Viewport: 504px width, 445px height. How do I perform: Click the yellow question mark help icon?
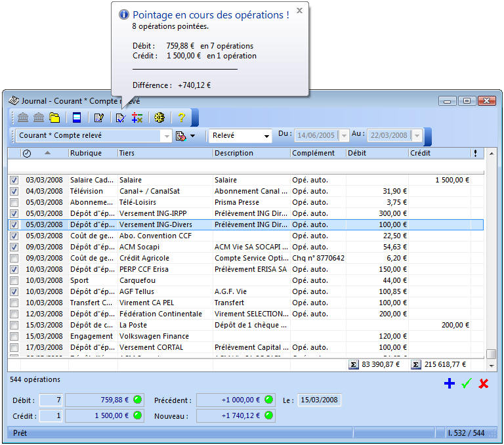pos(182,117)
